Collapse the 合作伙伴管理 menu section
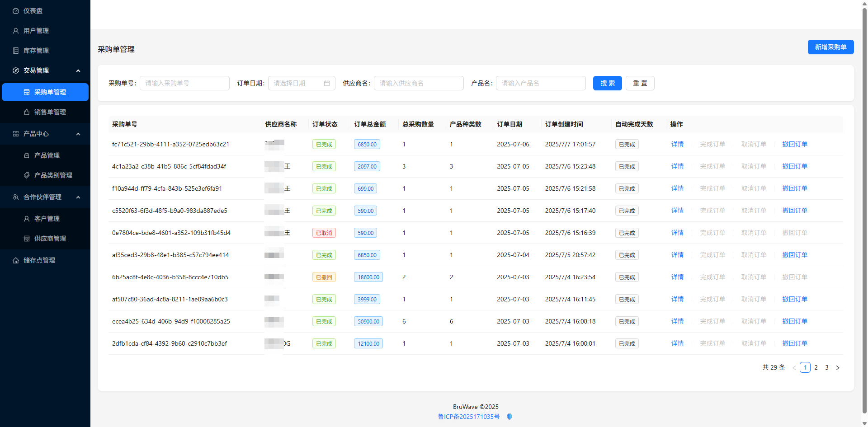Image resolution: width=868 pixels, height=427 pixels. click(x=78, y=197)
